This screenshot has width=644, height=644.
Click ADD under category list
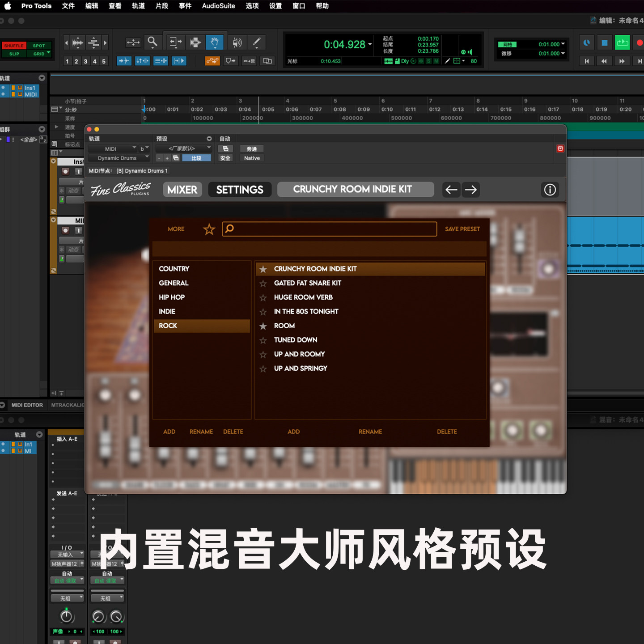point(169,432)
